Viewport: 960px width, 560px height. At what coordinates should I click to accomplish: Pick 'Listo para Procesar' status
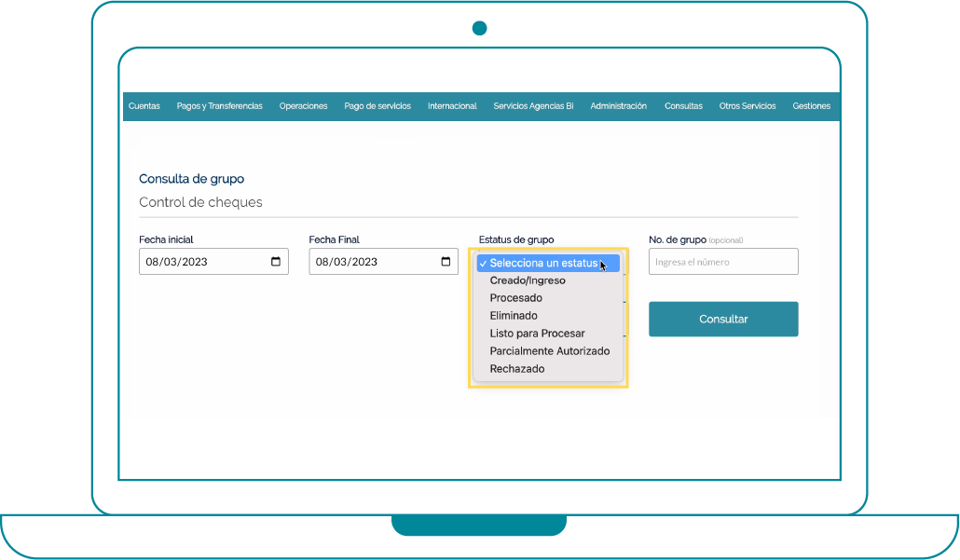pyautogui.click(x=537, y=334)
